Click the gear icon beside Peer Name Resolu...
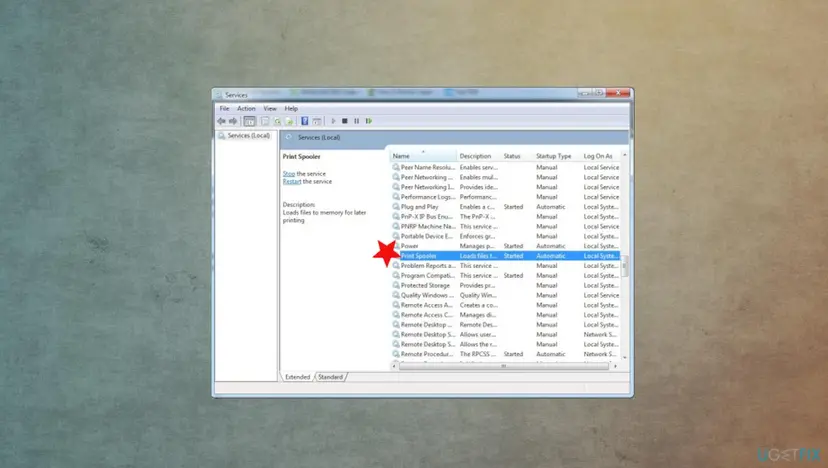The height and width of the screenshot is (468, 828). (x=396, y=167)
